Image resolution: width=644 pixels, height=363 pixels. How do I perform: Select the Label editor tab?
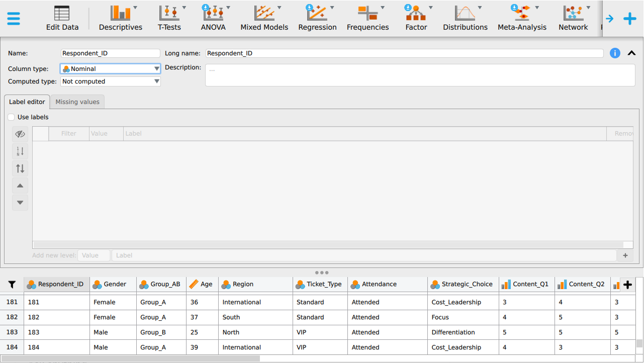[27, 102]
